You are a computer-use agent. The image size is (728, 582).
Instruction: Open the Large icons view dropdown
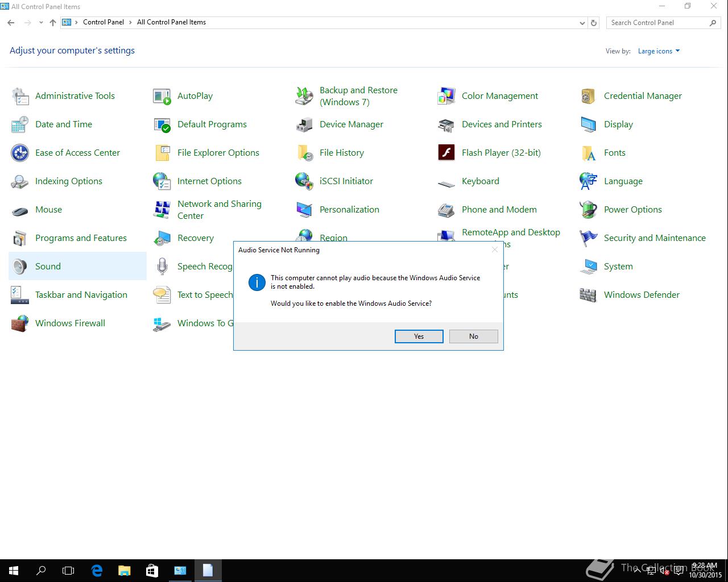(x=659, y=51)
